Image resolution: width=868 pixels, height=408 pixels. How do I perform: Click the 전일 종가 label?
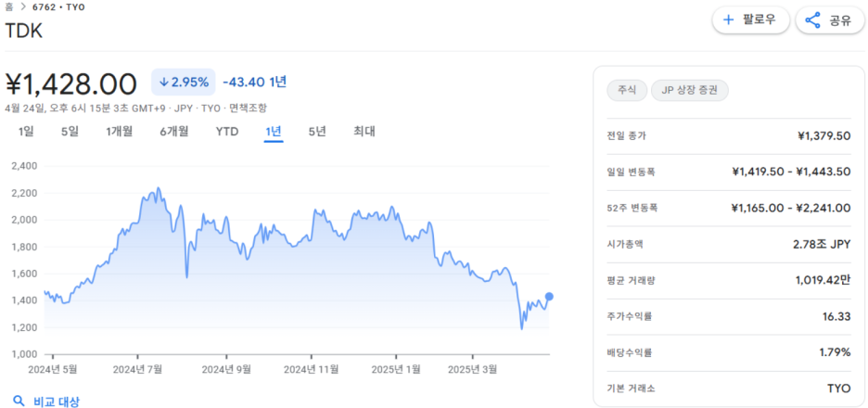[626, 135]
